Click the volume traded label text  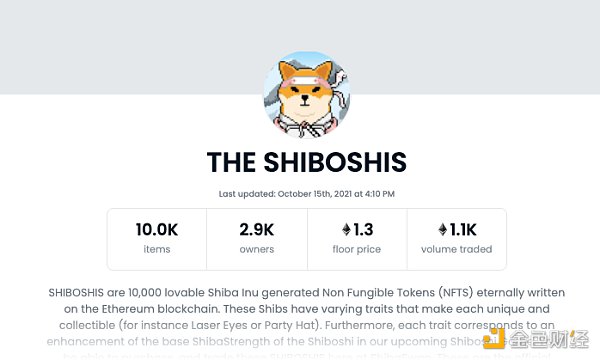point(457,249)
